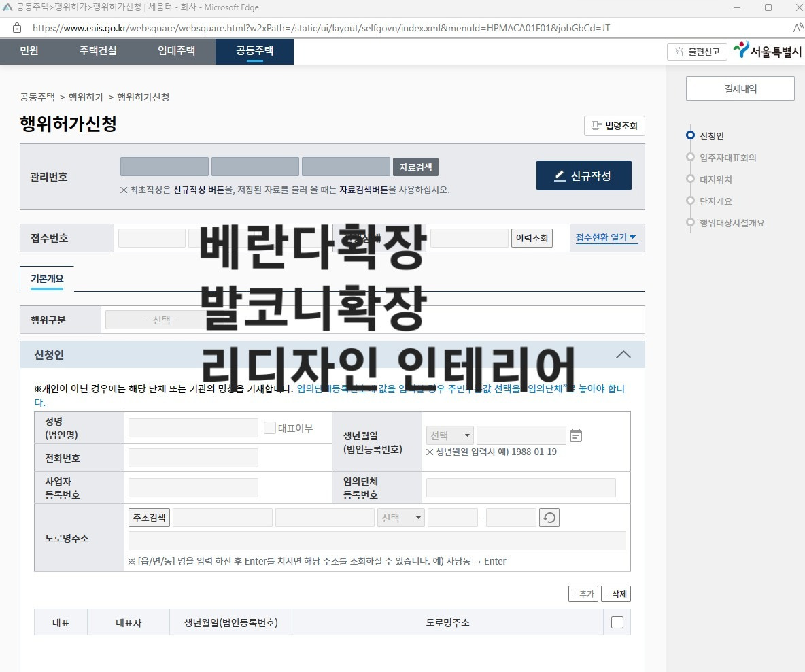Open the read aloud icon in address bar

point(798,28)
